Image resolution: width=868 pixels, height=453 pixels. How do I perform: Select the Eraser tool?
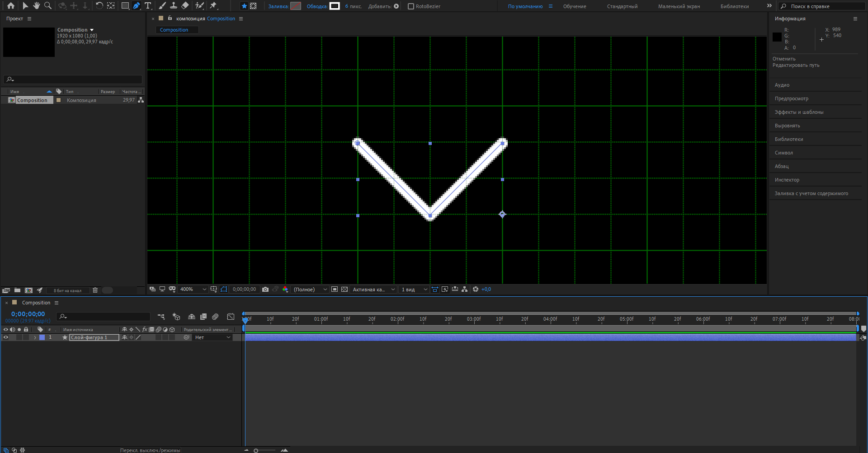point(185,6)
